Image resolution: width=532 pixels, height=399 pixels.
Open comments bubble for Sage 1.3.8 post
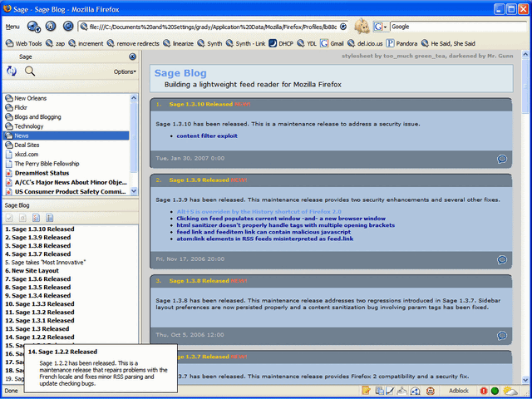click(502, 336)
